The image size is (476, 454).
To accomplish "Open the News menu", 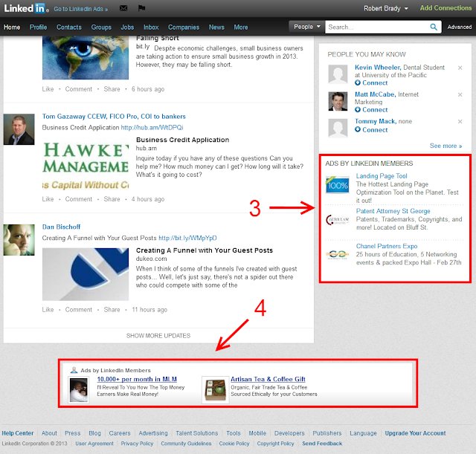I will tap(216, 27).
